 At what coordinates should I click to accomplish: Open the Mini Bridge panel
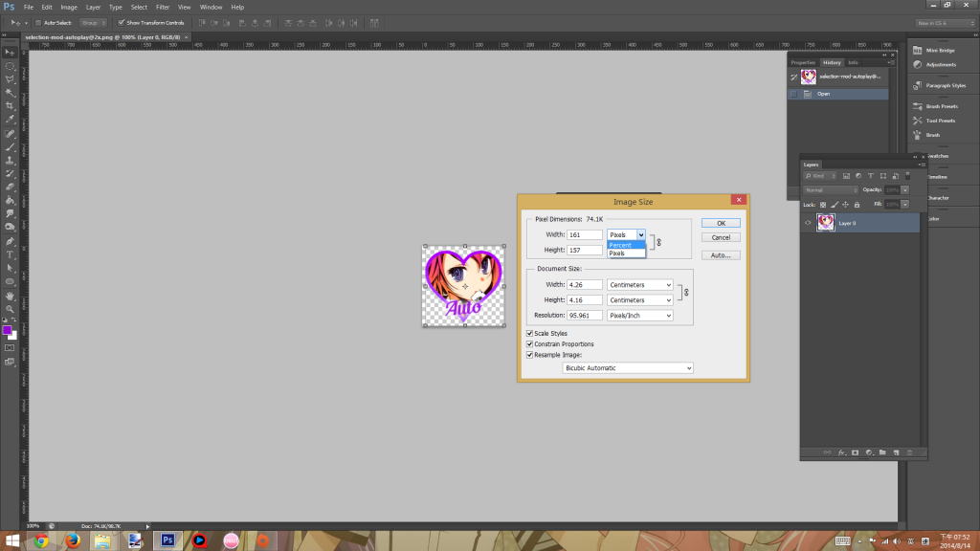tap(938, 49)
